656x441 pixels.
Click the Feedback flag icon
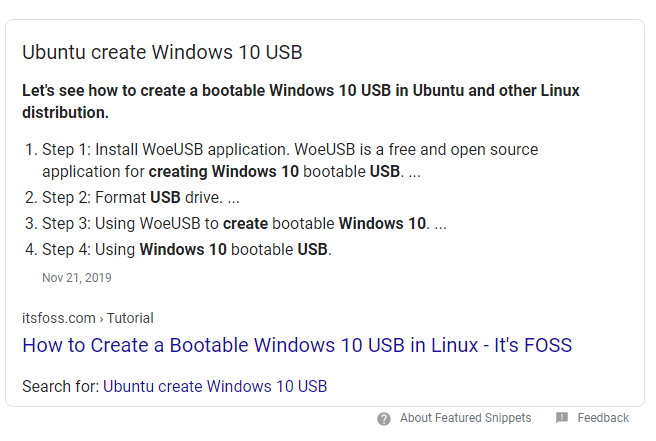[561, 418]
